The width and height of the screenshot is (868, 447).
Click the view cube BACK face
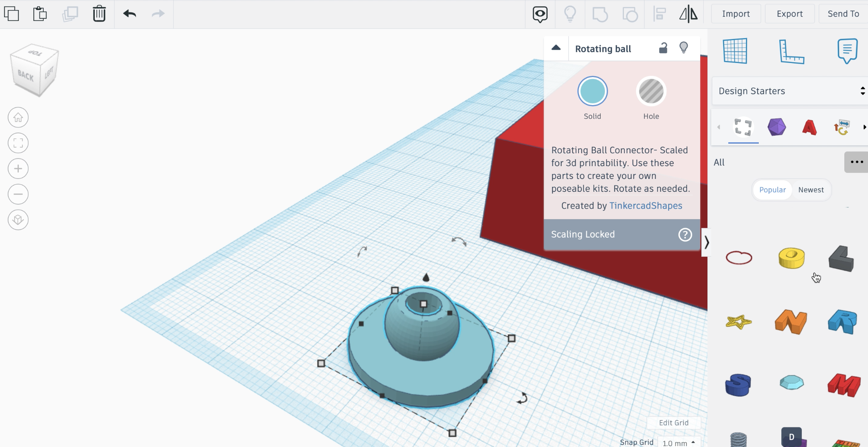point(25,75)
